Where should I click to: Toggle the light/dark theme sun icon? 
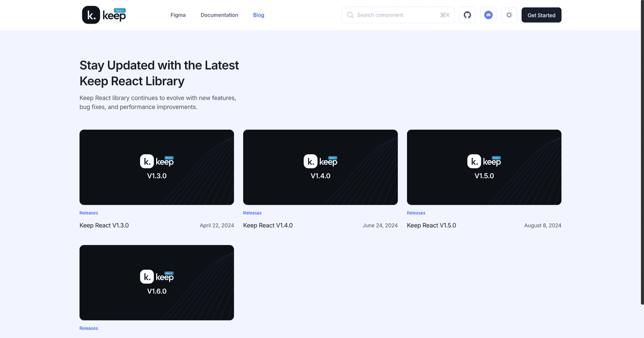[x=509, y=15]
